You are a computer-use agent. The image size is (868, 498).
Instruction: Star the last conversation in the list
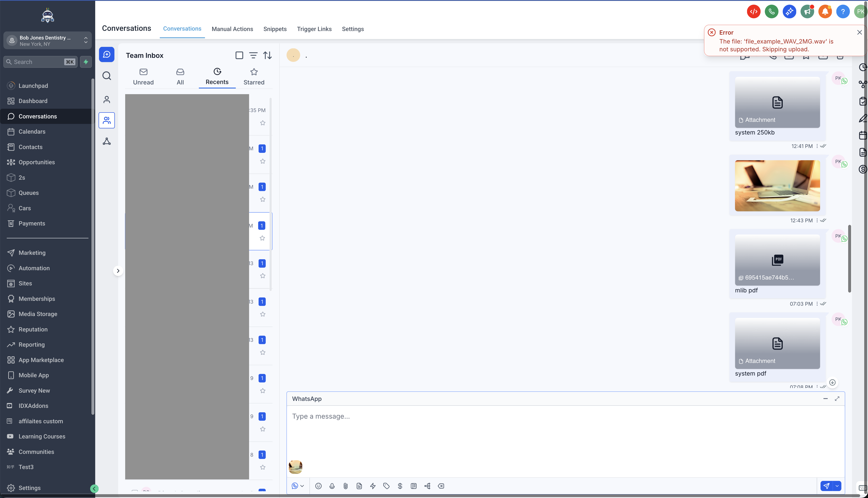[x=262, y=467]
